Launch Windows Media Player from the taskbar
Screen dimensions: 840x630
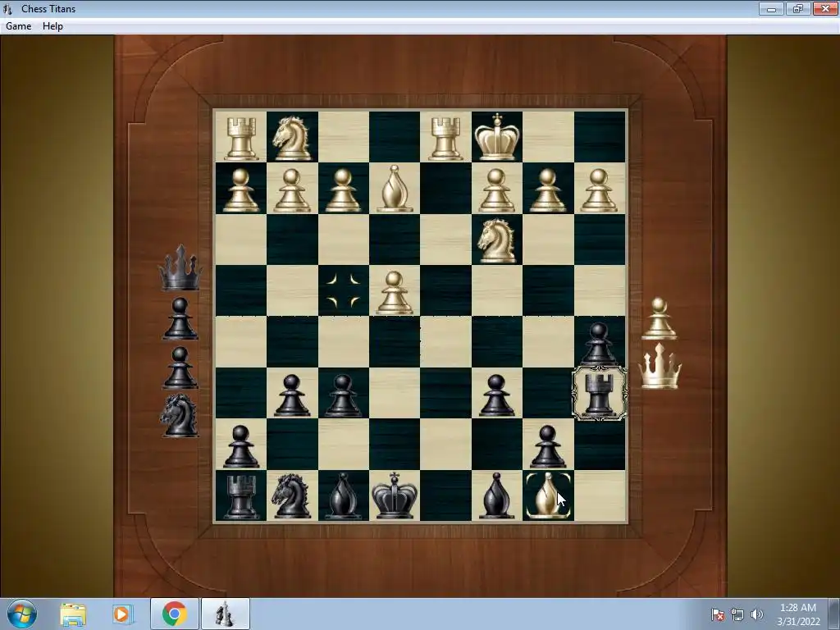[x=121, y=614]
